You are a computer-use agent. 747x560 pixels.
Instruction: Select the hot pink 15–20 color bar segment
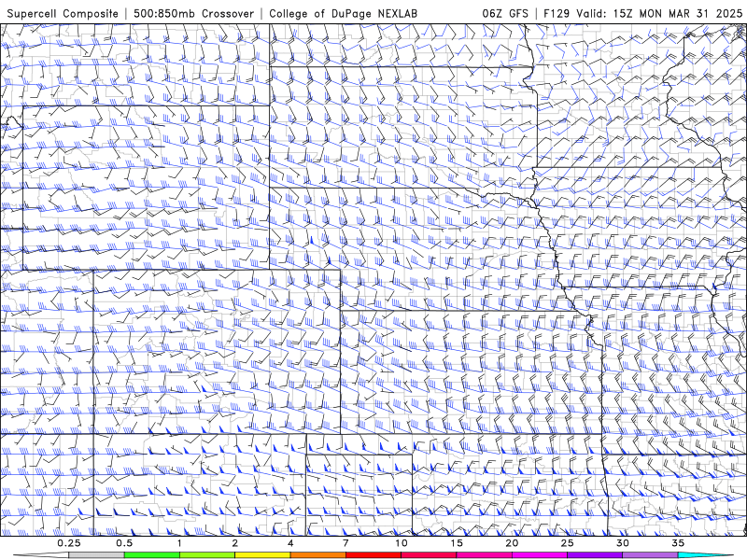484,555
